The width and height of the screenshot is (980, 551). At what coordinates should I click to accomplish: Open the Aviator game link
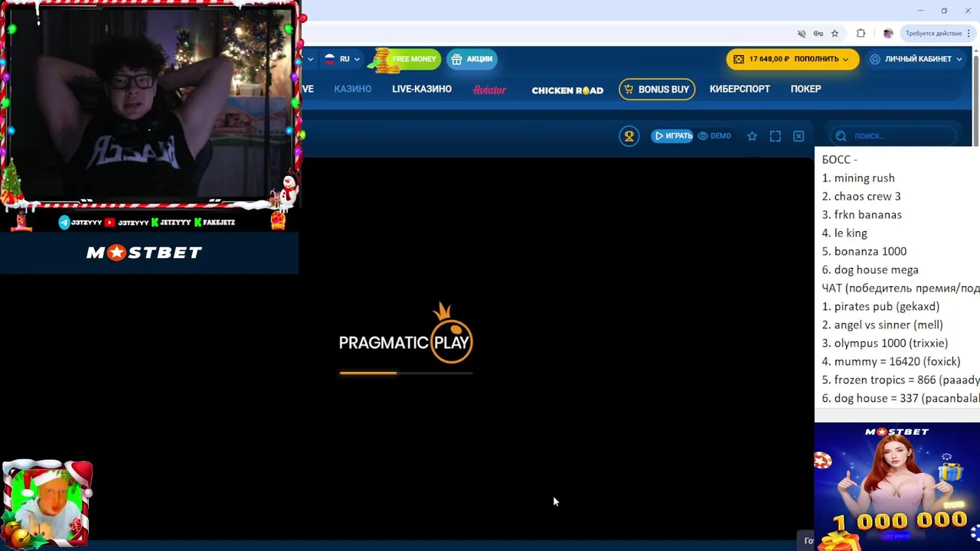tap(489, 90)
